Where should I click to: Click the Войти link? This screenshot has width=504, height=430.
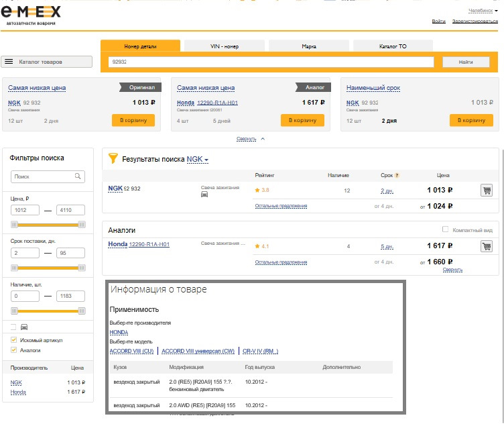point(438,21)
